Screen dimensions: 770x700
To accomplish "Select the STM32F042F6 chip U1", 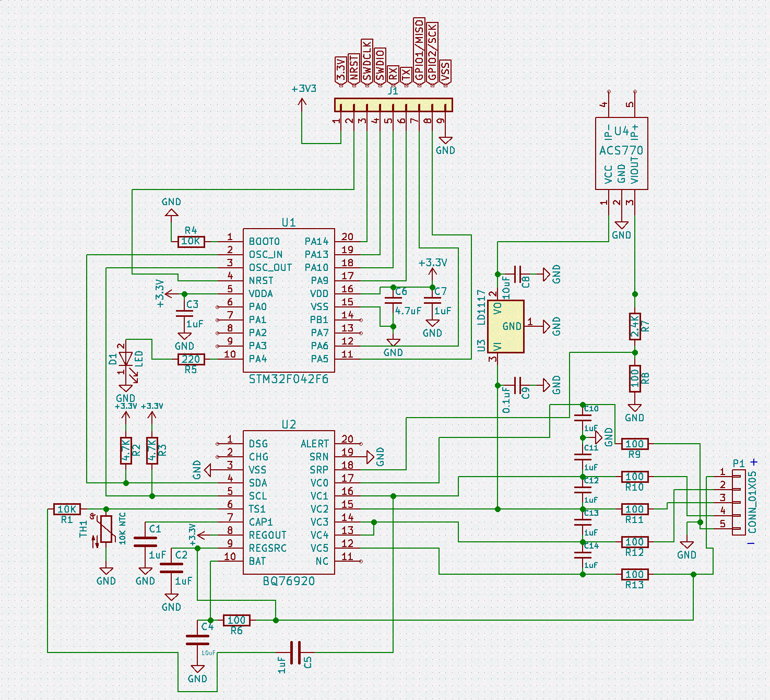I will [x=289, y=300].
